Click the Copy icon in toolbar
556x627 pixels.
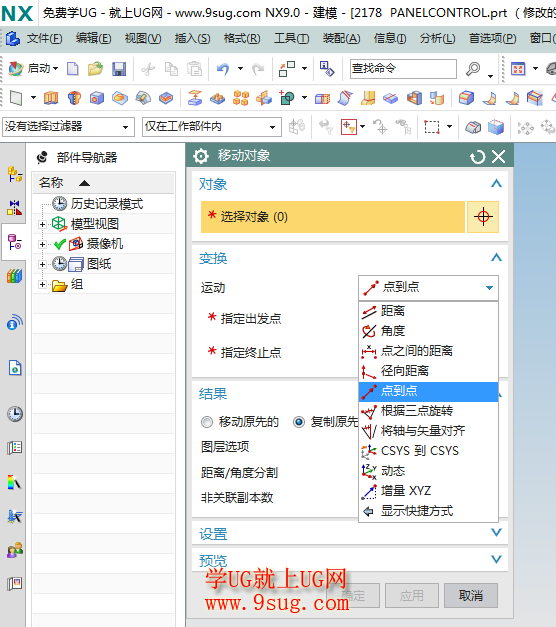click(x=172, y=69)
